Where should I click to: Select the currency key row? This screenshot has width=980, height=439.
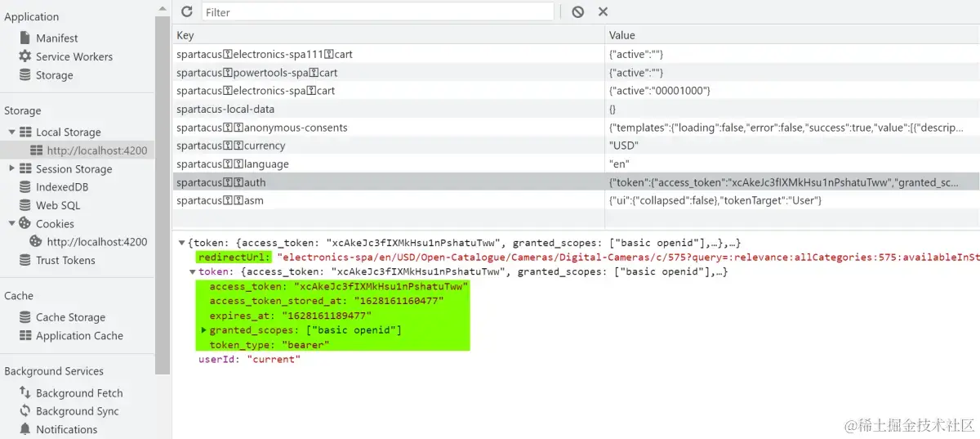pos(576,146)
